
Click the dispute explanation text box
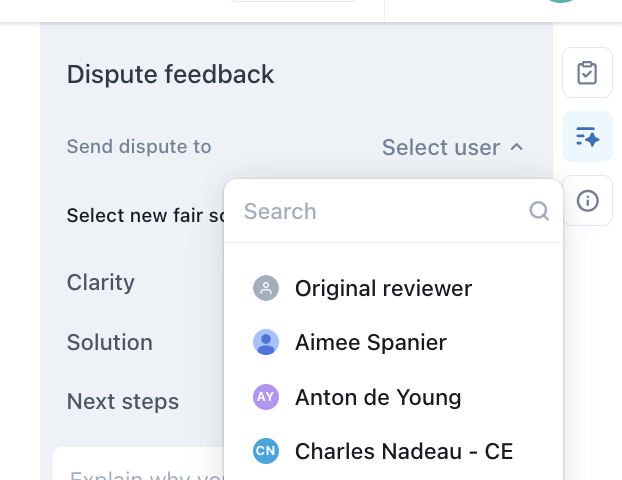tap(139, 463)
